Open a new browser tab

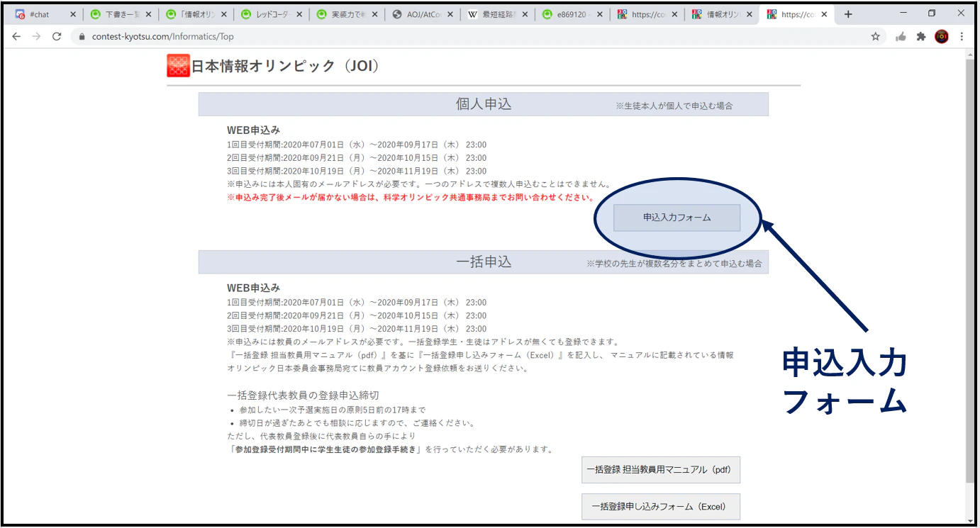(848, 14)
